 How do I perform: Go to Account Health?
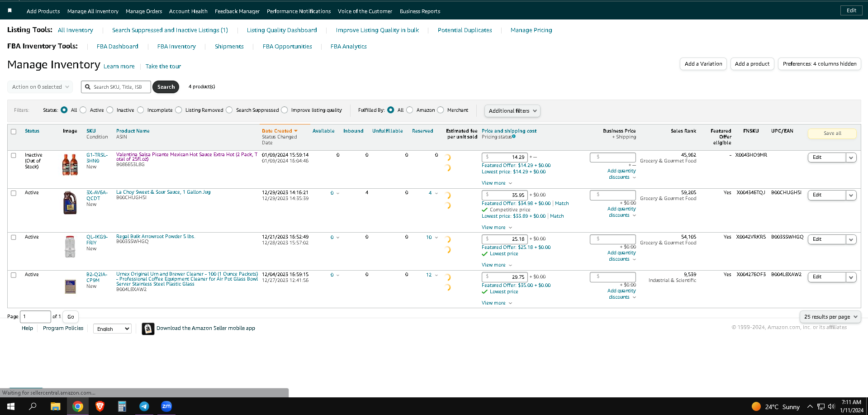188,11
